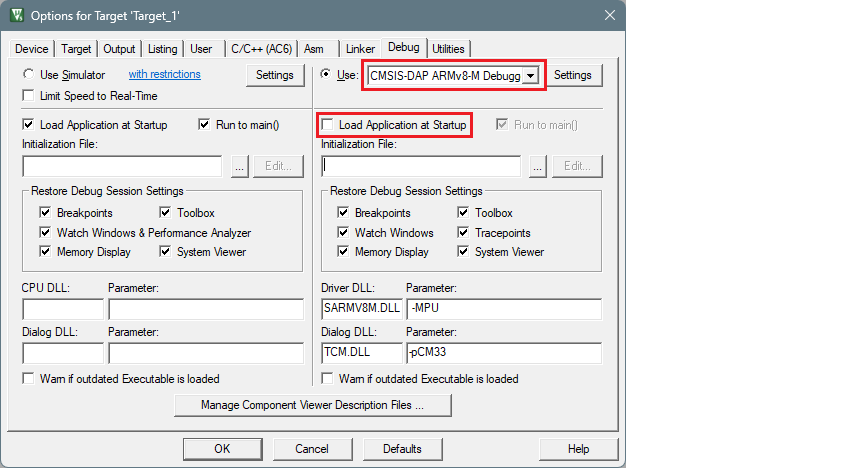The width and height of the screenshot is (852, 468).
Task: Toggle simulator Run to main() checkbox
Action: tap(204, 124)
